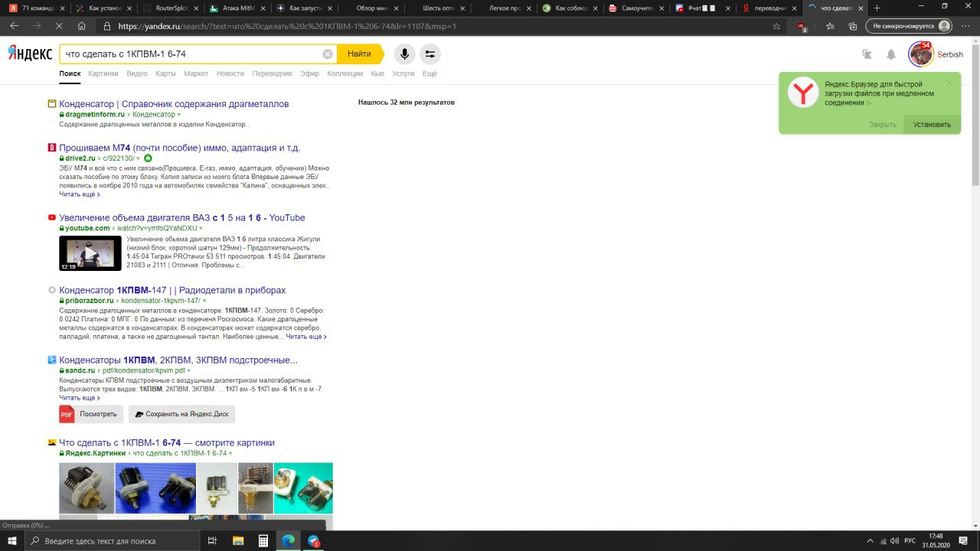Viewport: 980px width, 551px height.
Task: Open Calculator from the taskbar
Action: tap(263, 541)
